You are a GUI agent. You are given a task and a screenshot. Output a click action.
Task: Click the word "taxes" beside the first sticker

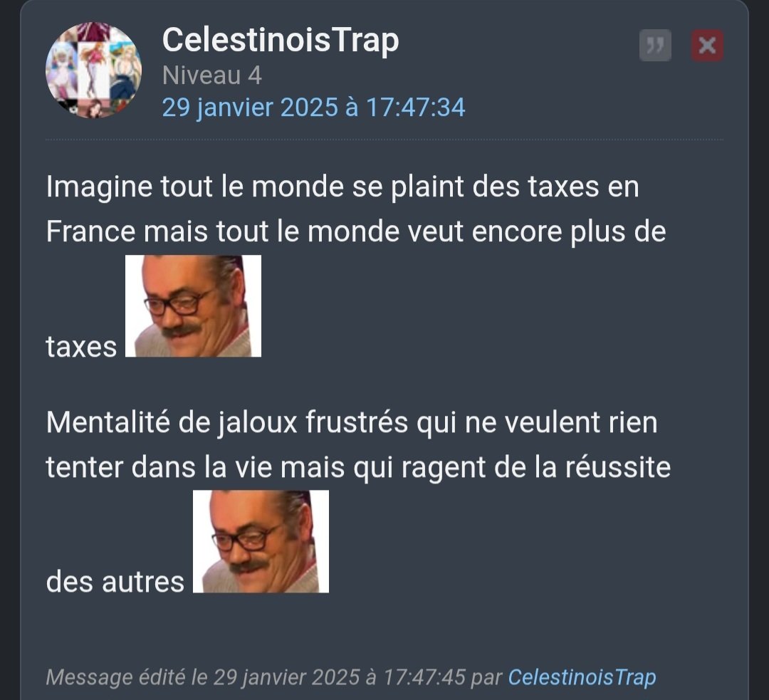click(81, 347)
